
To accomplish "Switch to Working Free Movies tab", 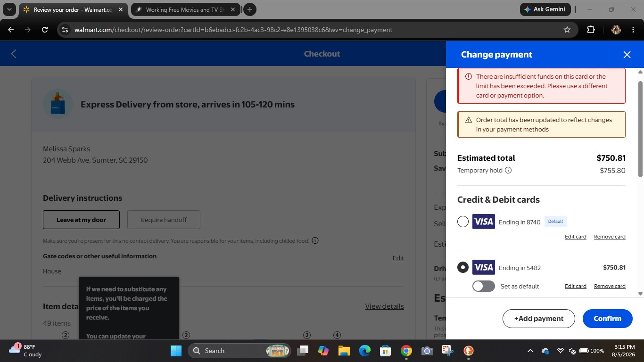I will [185, 9].
